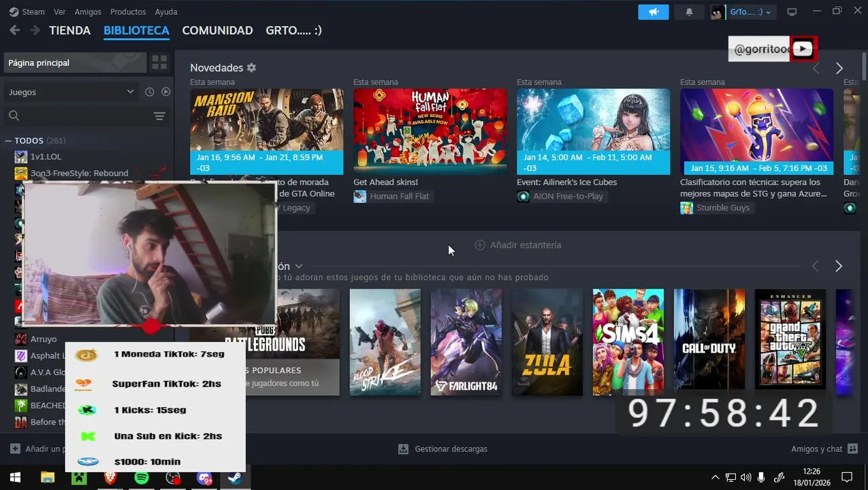Viewport: 868px width, 490px height.
Task: Open Ailinerk's Ice Cubes event thumbnail
Action: tap(593, 131)
